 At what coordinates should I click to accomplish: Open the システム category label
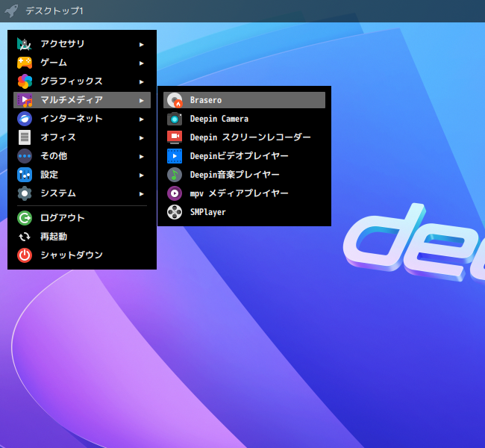(58, 193)
